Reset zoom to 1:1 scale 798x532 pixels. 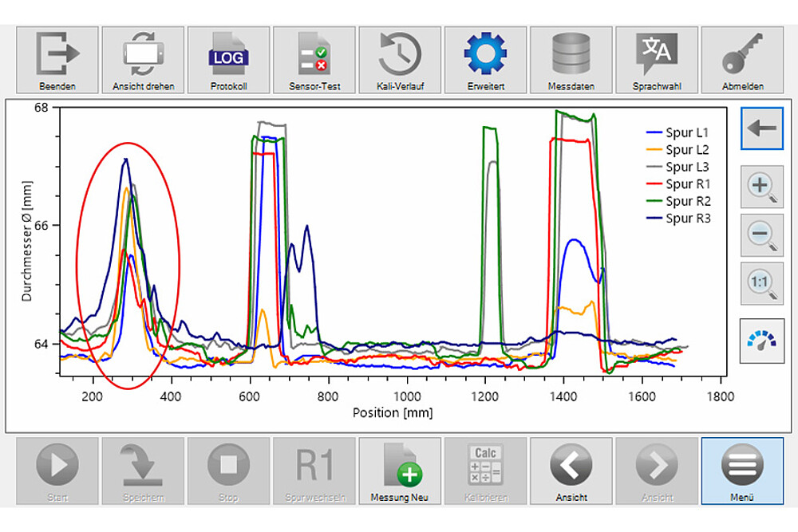tap(761, 283)
